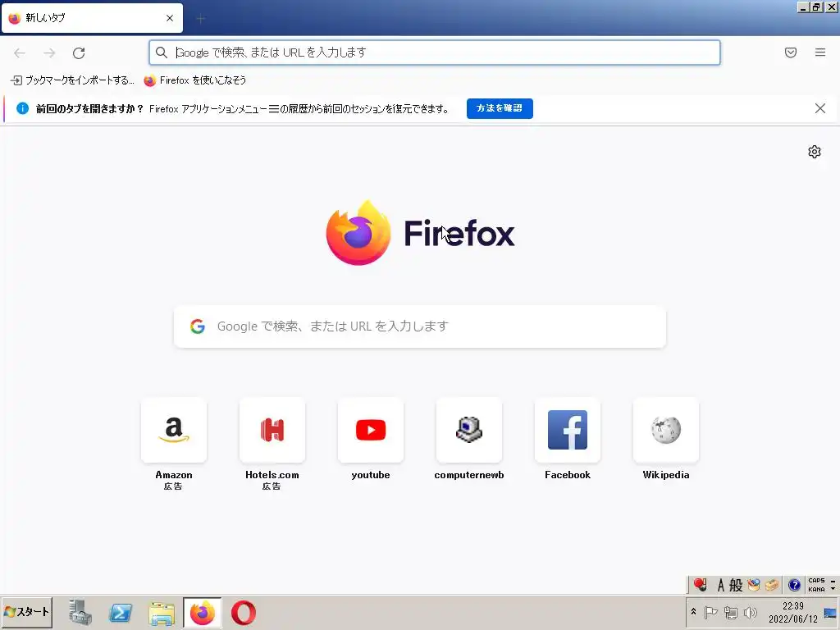
Task: Open the language bar help icon
Action: click(x=794, y=585)
